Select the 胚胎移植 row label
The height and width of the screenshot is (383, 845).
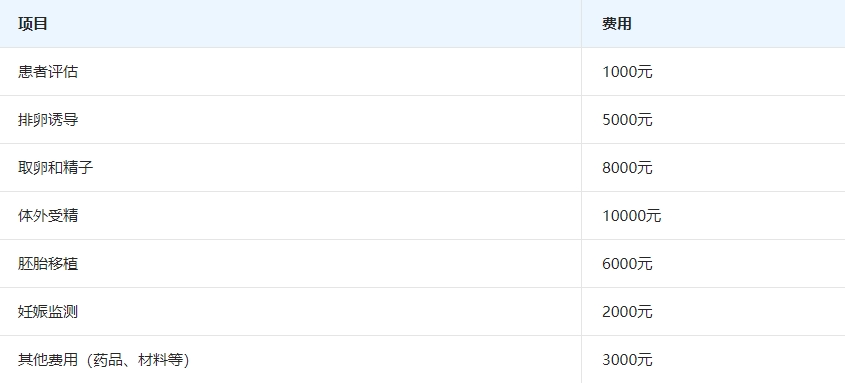pos(48,263)
